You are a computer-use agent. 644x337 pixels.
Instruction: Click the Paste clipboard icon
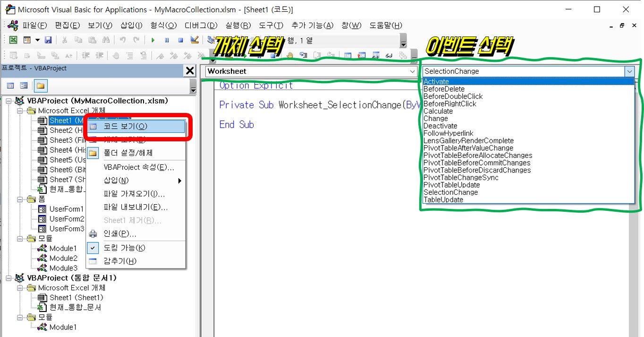coord(92,41)
